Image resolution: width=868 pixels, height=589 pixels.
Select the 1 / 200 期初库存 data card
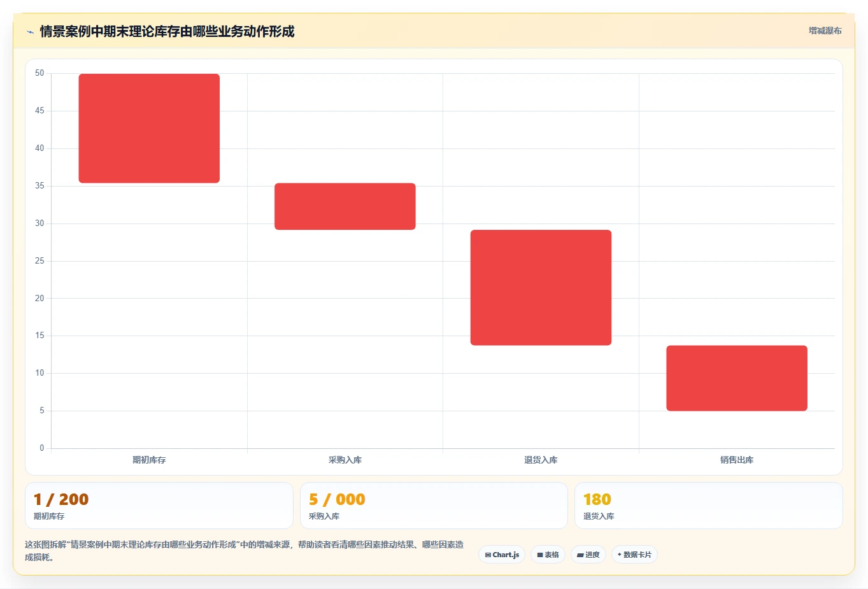(159, 506)
